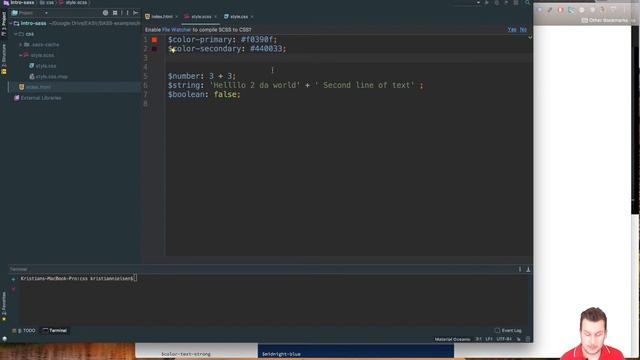The width and height of the screenshot is (640, 360).
Task: Click the #f0390f hex value
Action: coord(256,40)
